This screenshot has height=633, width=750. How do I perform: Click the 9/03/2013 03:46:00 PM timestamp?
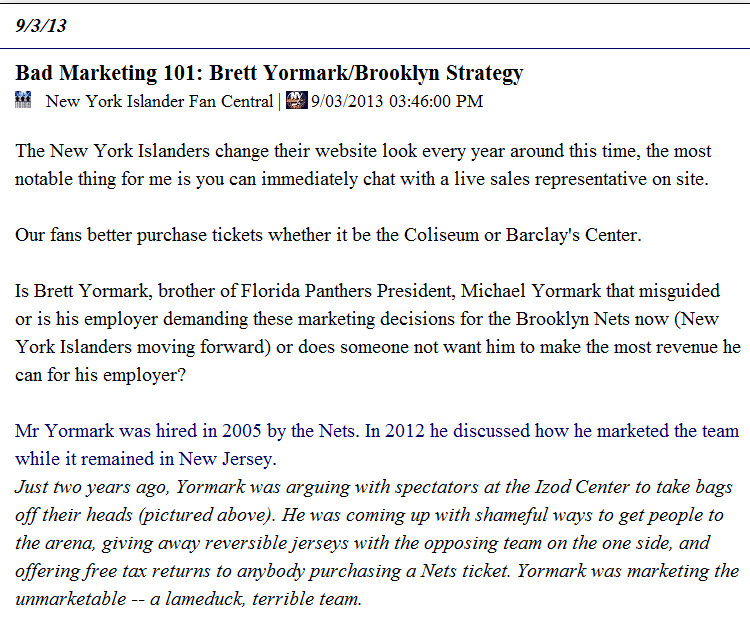click(x=396, y=101)
